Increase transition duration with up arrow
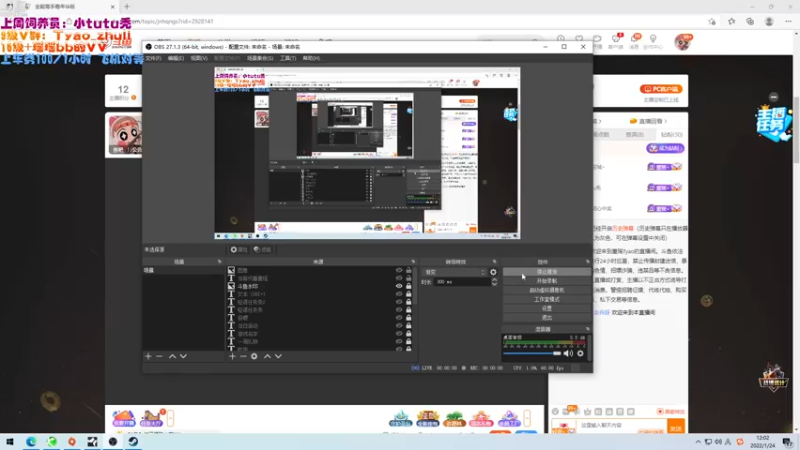Viewport: 800px width, 450px height. tap(494, 280)
